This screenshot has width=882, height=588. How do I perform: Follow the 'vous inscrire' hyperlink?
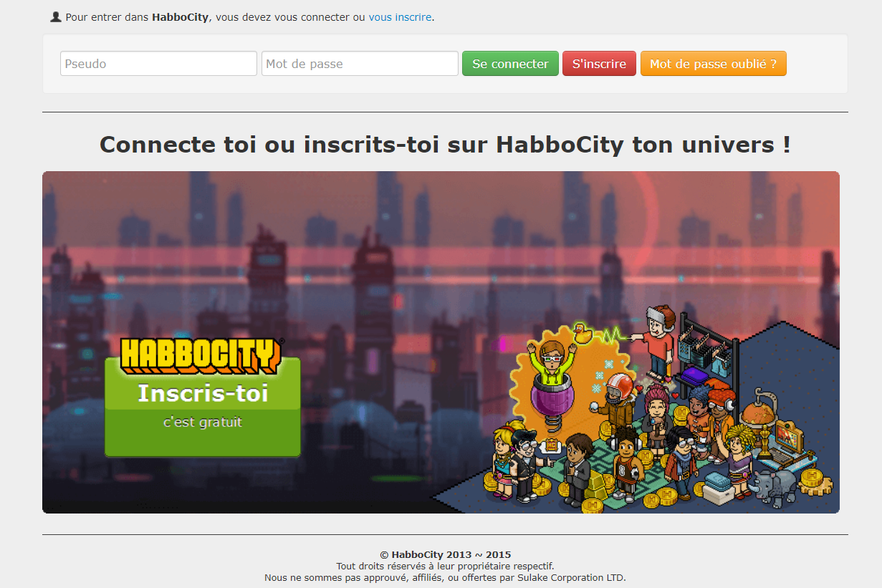coord(400,16)
